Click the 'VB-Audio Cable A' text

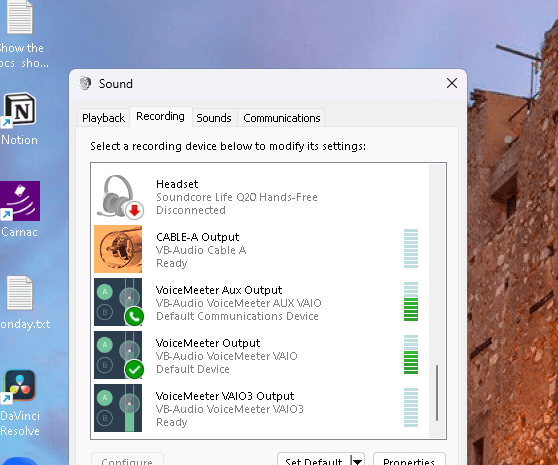201,250
